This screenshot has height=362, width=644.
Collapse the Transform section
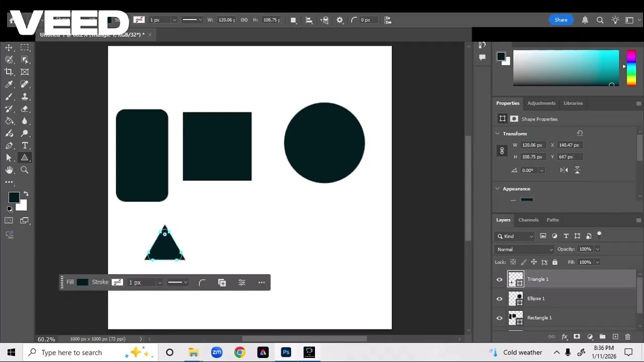(498, 134)
